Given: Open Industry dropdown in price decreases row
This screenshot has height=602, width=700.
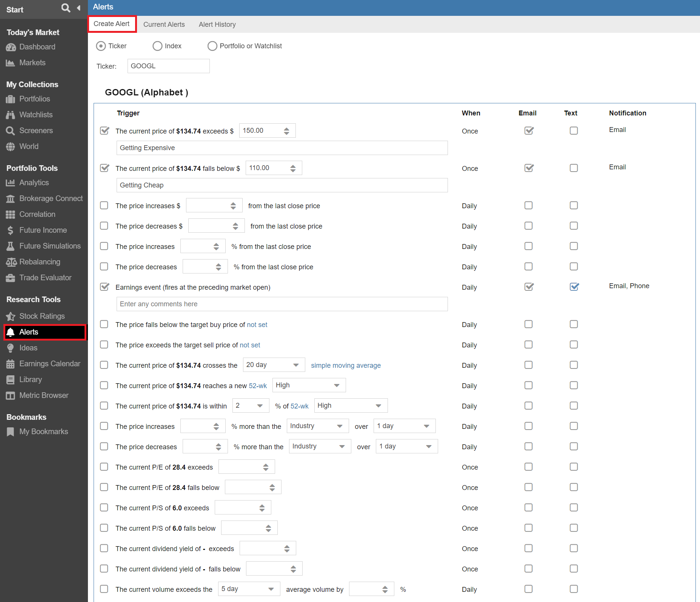Looking at the screenshot, I should 320,446.
